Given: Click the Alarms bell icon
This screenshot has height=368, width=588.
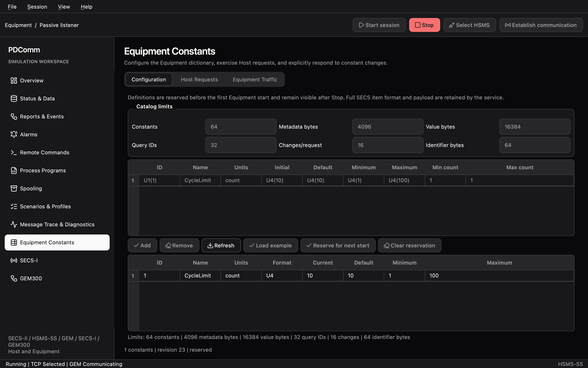Looking at the screenshot, I should pyautogui.click(x=14, y=135).
